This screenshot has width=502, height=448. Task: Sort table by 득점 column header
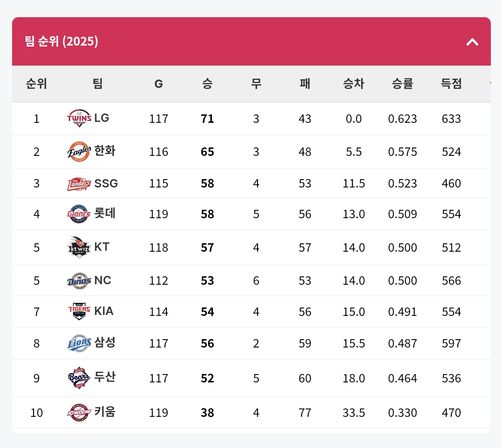[451, 84]
